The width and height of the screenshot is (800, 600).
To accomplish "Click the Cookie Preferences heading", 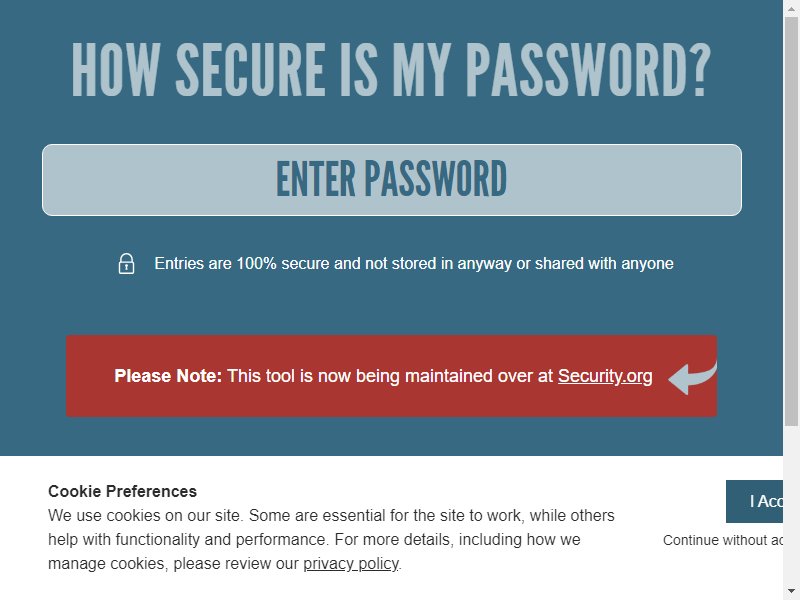I will [122, 491].
